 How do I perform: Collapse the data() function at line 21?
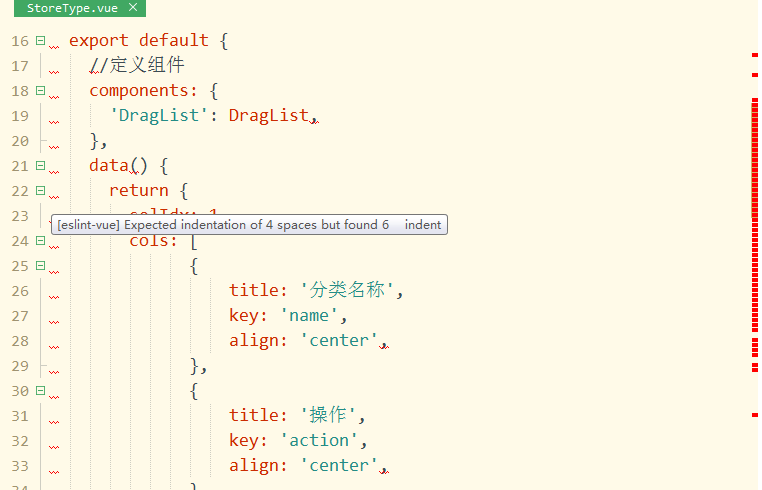(x=41, y=166)
